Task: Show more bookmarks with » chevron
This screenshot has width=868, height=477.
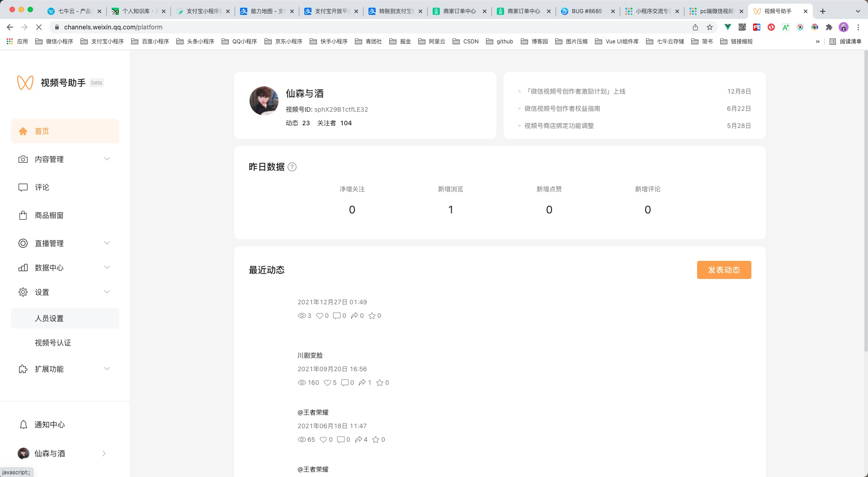Action: coord(817,41)
